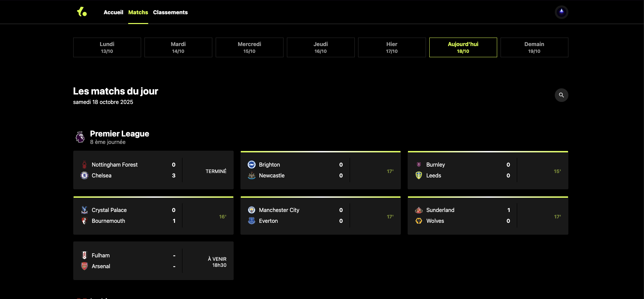Click the Chelsea club crest
Image resolution: width=644 pixels, height=299 pixels.
pyautogui.click(x=84, y=175)
